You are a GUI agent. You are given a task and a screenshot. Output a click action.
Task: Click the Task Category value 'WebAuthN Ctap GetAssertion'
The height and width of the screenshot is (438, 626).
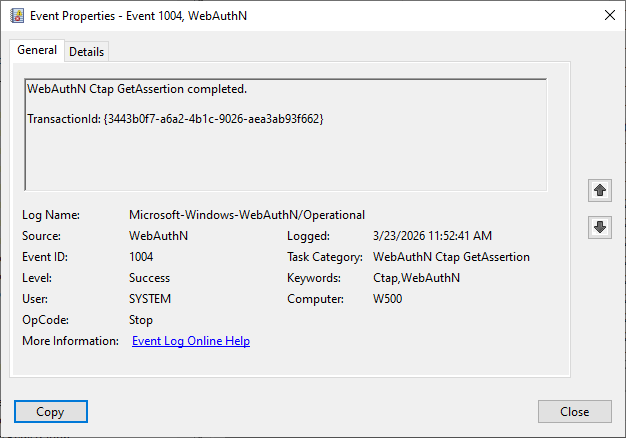[x=451, y=257]
